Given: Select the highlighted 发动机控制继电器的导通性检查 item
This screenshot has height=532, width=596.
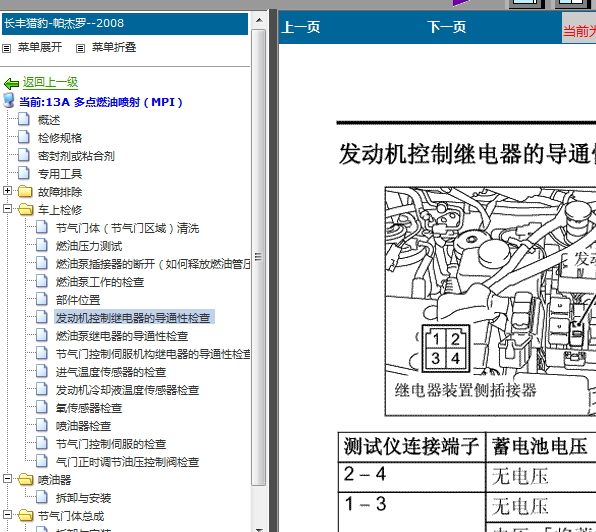Looking at the screenshot, I should coord(135,317).
